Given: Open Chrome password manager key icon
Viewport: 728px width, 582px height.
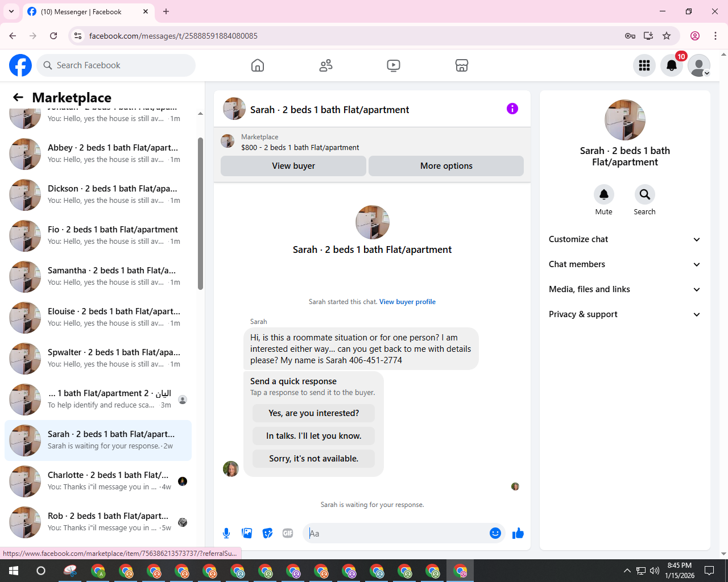Looking at the screenshot, I should pos(630,36).
